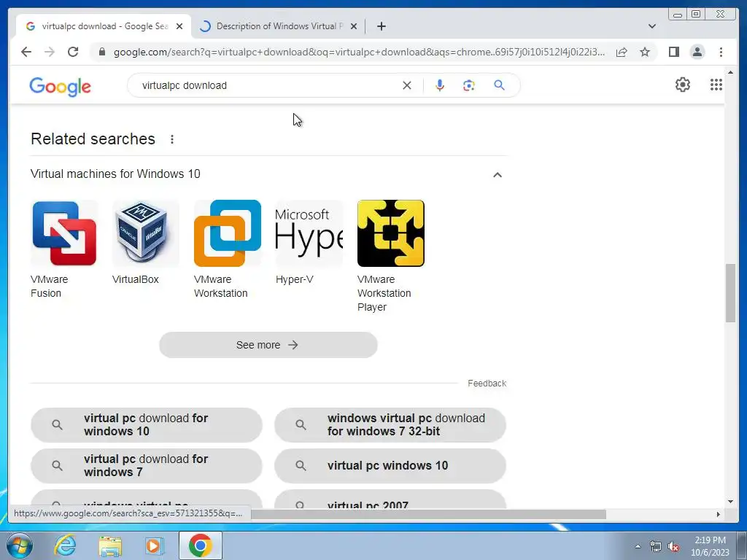Screen dimensions: 747x560
Task: Click in the Google search input field
Action: [267, 86]
